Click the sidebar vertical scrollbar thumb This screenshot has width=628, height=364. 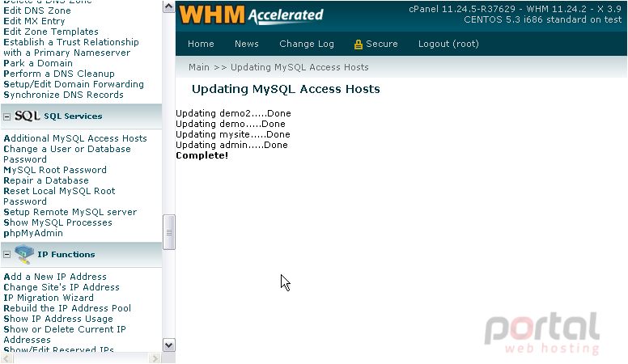tap(169, 232)
